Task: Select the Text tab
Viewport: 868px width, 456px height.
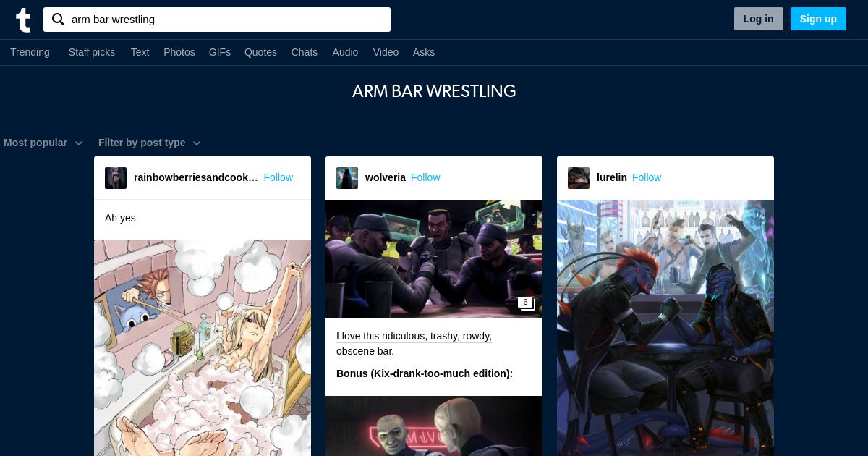Action: coord(140,52)
